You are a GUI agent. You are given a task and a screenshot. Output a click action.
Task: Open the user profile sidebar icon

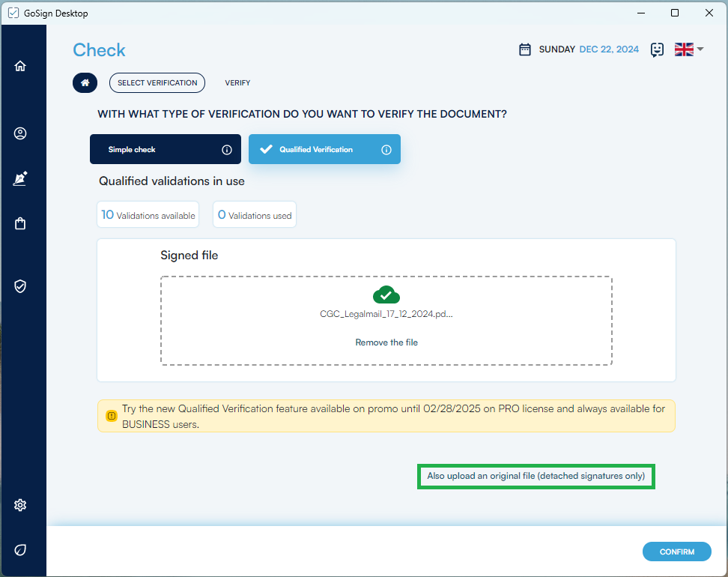20,133
